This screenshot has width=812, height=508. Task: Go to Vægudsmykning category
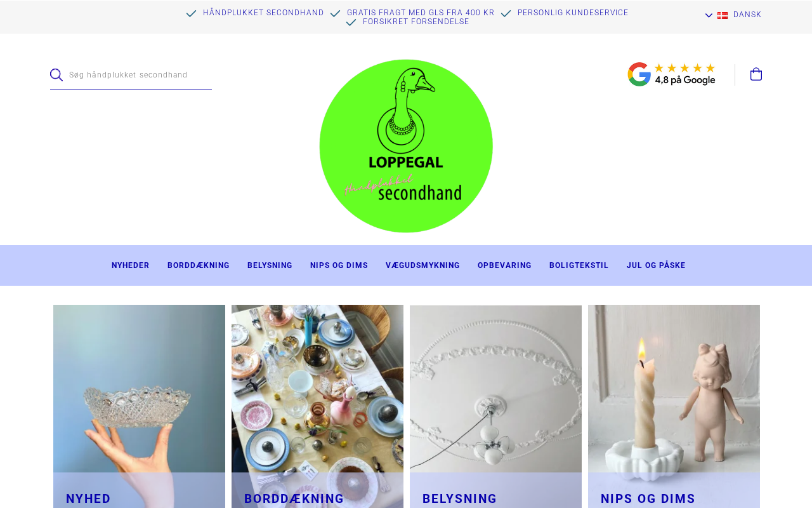pyautogui.click(x=422, y=265)
